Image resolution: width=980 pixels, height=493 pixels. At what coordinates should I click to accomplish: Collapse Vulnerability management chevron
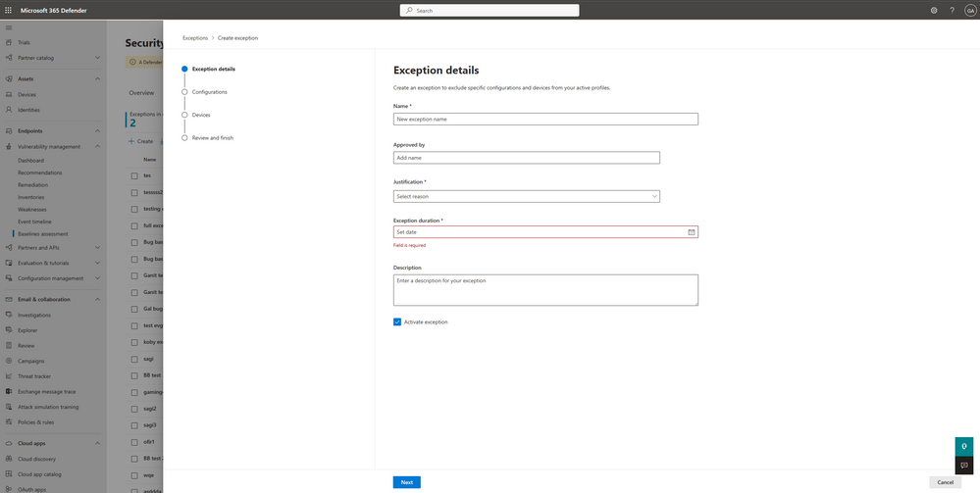[x=97, y=146]
